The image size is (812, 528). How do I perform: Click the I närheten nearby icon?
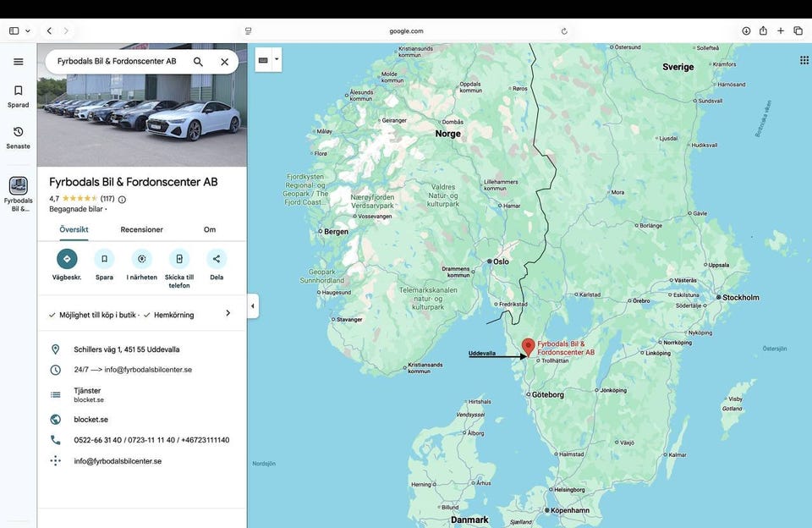(x=141, y=259)
